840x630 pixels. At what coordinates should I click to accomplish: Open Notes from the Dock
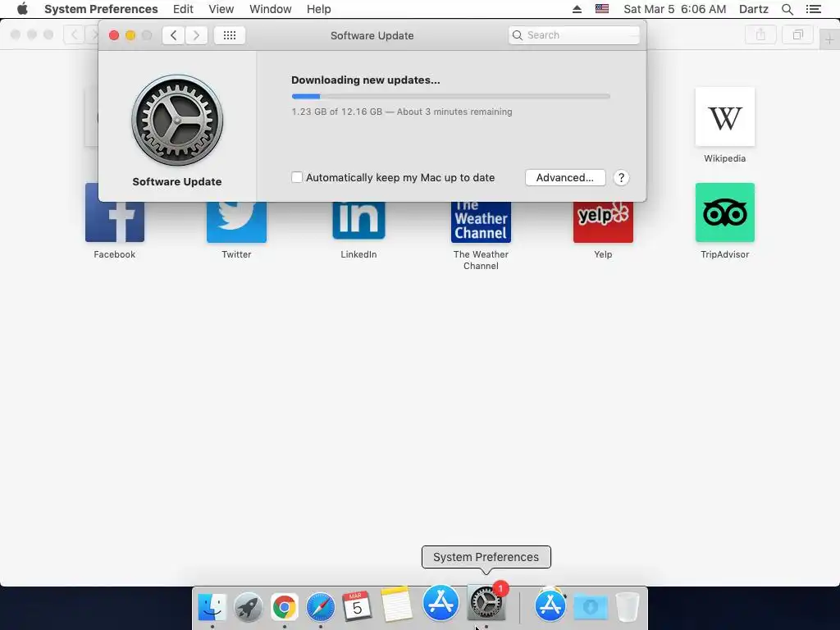pos(396,605)
